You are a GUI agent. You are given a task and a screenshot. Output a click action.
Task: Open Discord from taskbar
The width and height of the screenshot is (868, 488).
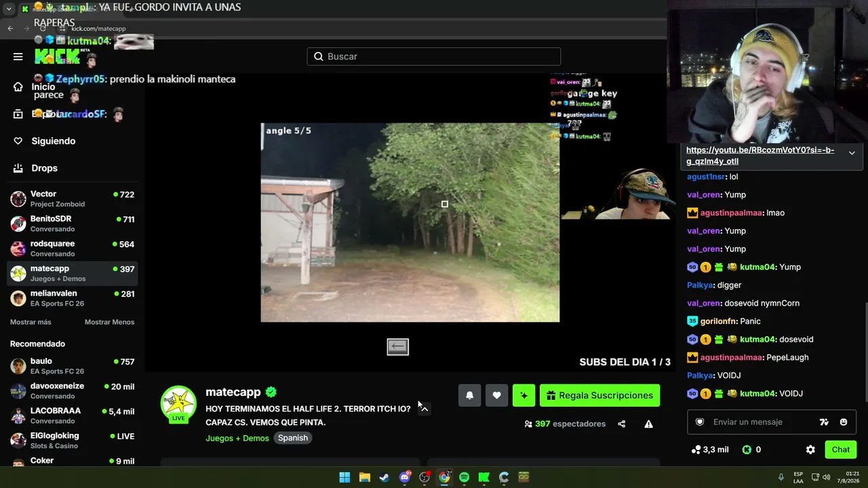(x=405, y=477)
